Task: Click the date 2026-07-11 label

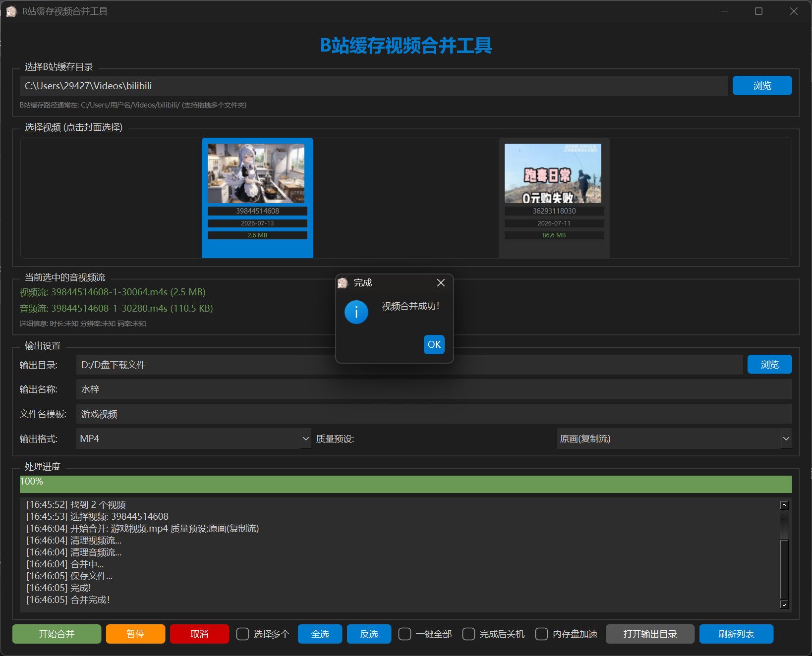Action: 554,223
